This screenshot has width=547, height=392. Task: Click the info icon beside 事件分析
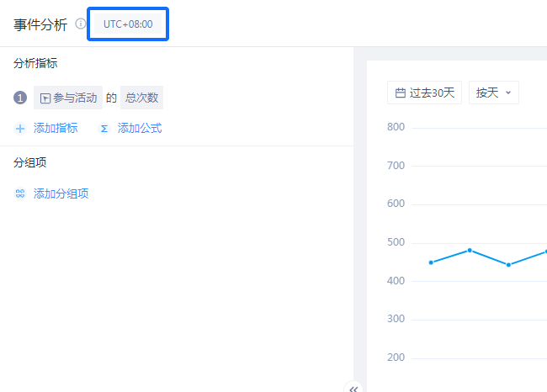coord(81,24)
